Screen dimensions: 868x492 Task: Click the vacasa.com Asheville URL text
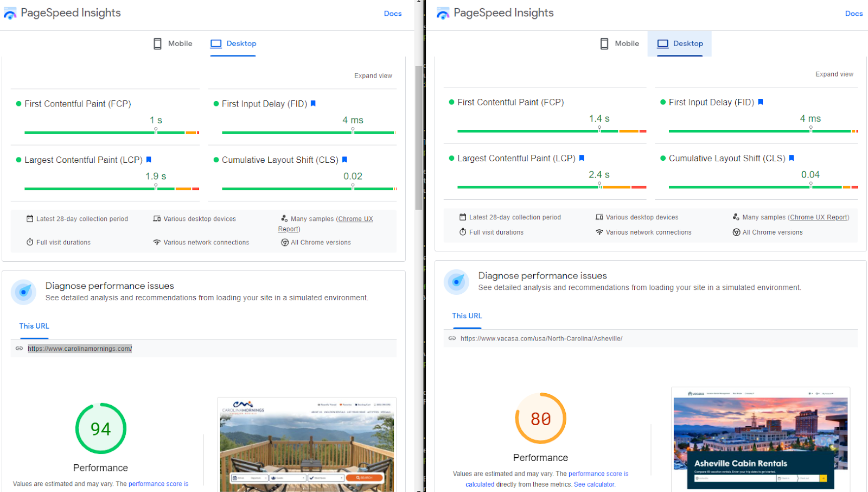541,338
